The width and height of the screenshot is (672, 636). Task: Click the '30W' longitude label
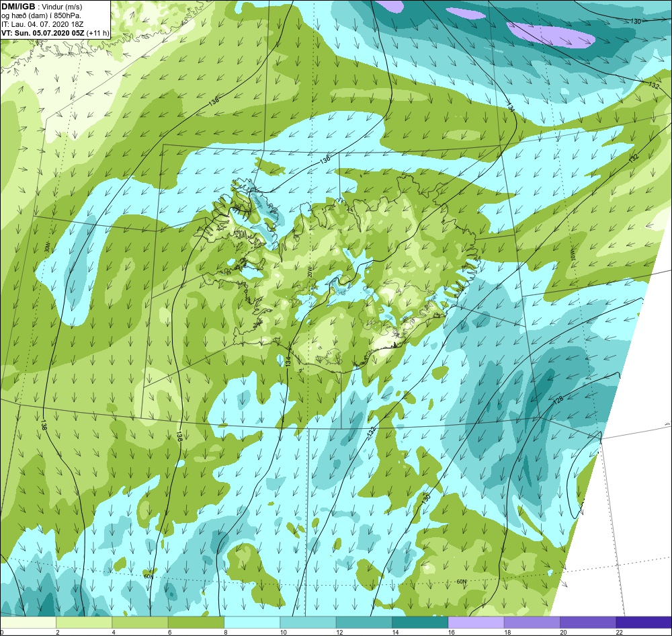click(x=48, y=248)
